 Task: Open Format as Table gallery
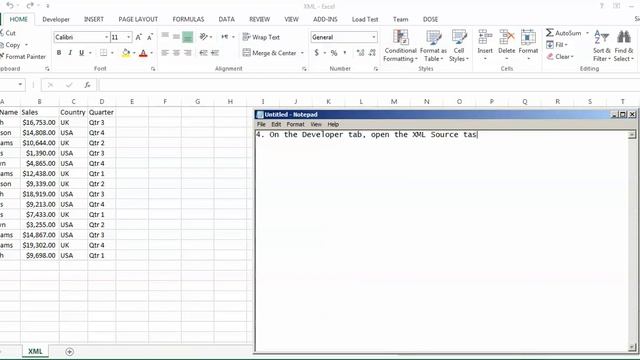(x=433, y=46)
